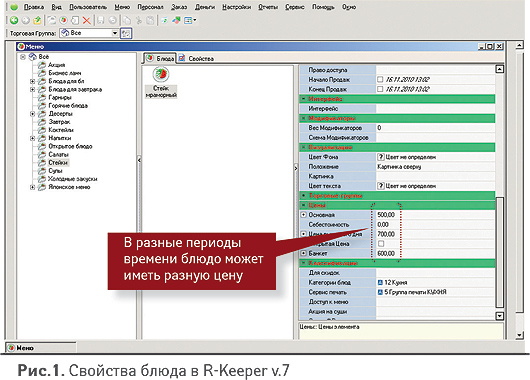Click the Положение value Картинка сверху
This screenshot has height=380, width=530.
click(399, 167)
